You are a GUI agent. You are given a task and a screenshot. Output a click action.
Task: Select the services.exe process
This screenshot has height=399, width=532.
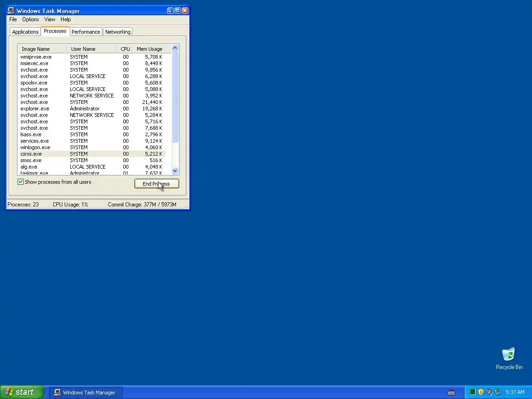tap(91, 141)
